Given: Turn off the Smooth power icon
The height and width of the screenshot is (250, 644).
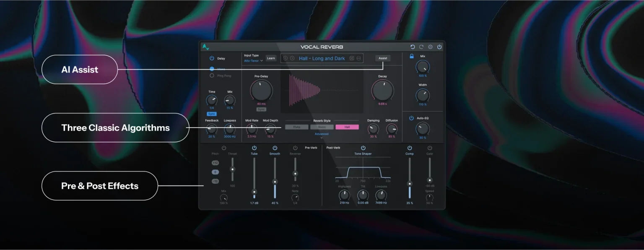Looking at the screenshot, I should pos(275,148).
